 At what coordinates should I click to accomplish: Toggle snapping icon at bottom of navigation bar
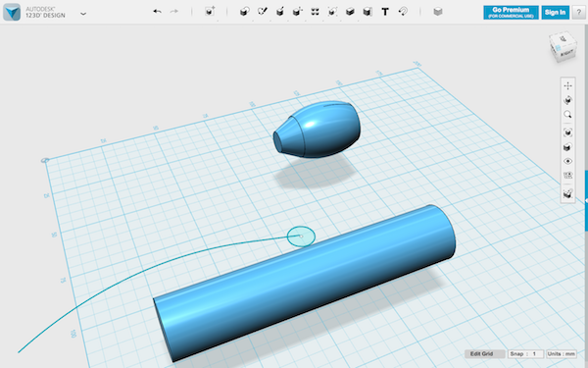coord(567,193)
